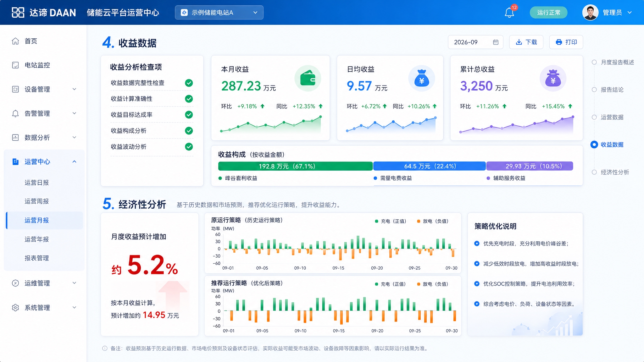644x362 pixels.
Task: Click the money bag icon on 日均收益 card
Action: click(421, 78)
